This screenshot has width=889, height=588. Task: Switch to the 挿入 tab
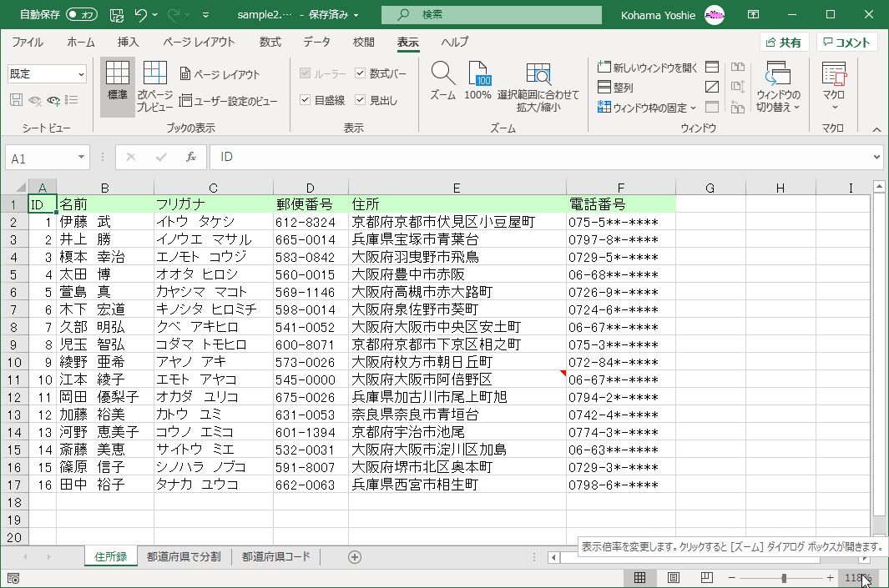pyautogui.click(x=129, y=42)
